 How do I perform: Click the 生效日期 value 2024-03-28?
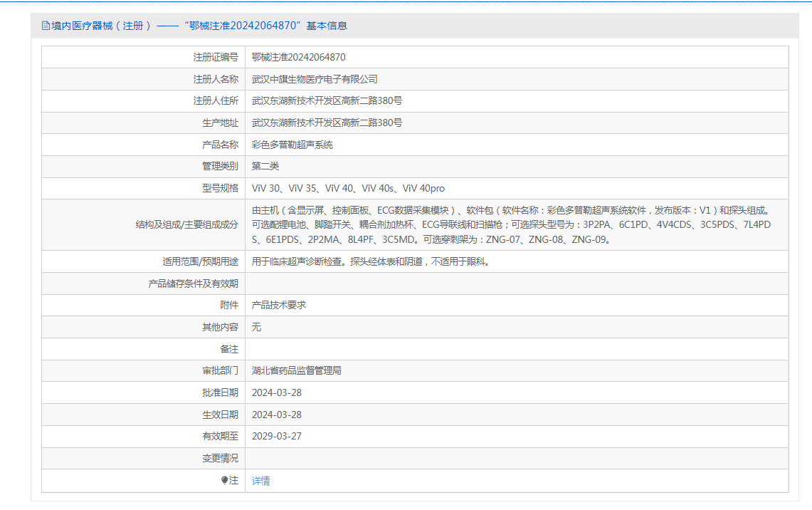(277, 415)
